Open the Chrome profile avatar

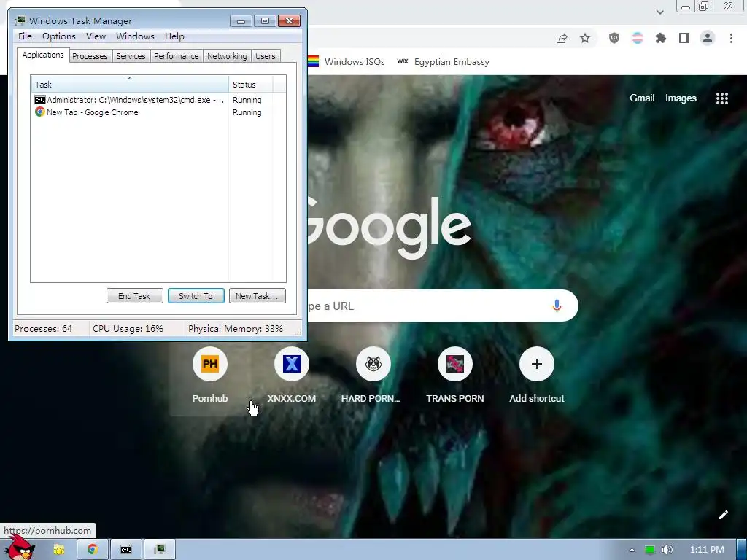(708, 38)
